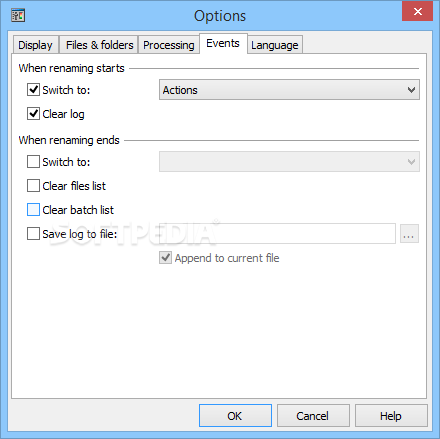440x439 pixels.
Task: Open the Files & folders tab
Action: pos(99,45)
